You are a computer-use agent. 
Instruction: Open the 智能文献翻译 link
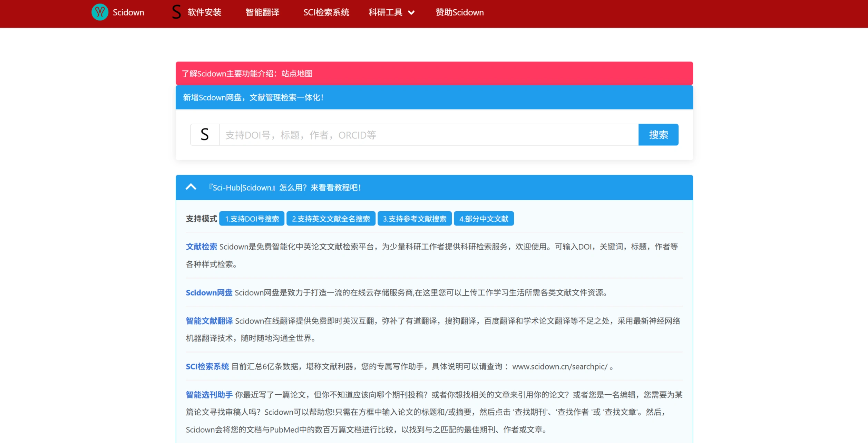pyautogui.click(x=209, y=321)
